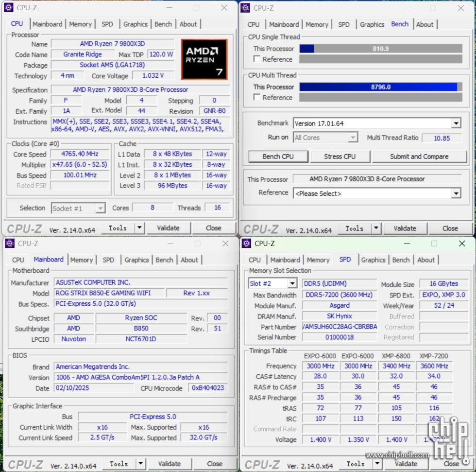Click the CPU Microcode value 0xB404023
The image size is (476, 472).
coord(208,388)
